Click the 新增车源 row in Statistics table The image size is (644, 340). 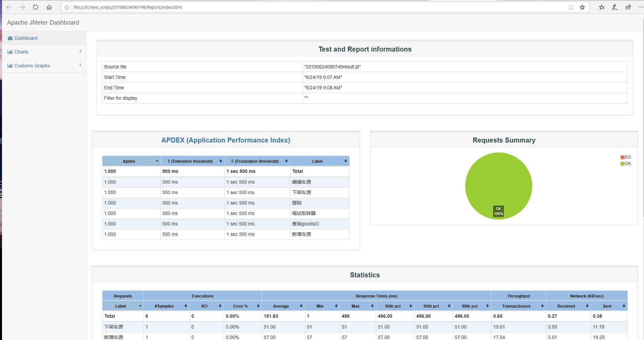365,337
